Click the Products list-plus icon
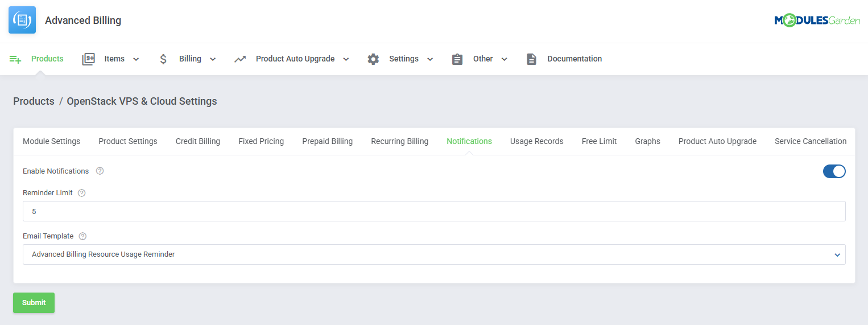This screenshot has height=325, width=868. pos(15,59)
